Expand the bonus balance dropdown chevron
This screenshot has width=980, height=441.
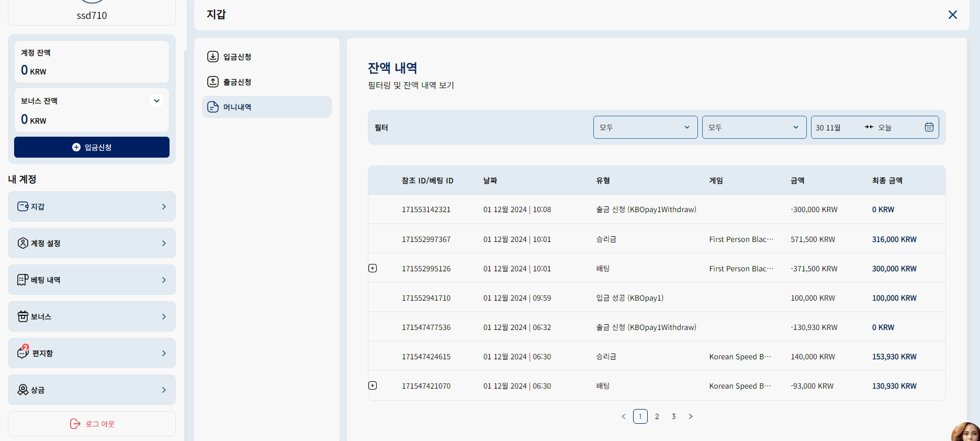[156, 101]
